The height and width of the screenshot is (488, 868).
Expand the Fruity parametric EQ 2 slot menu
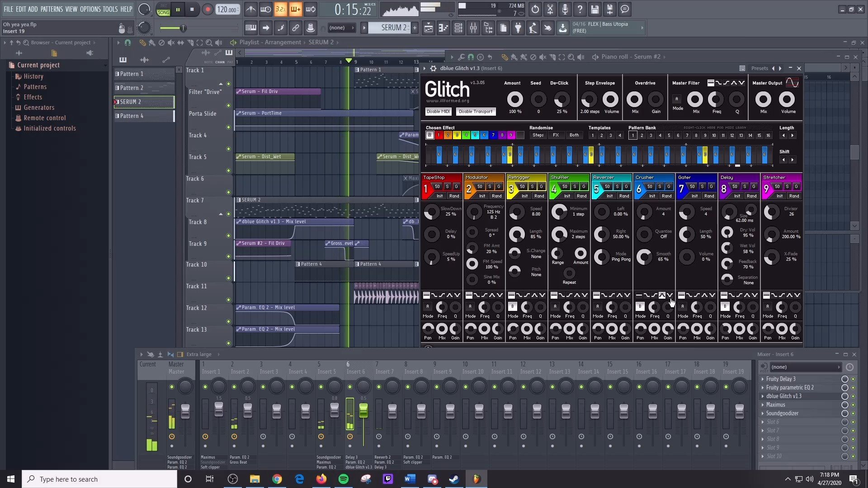point(763,388)
